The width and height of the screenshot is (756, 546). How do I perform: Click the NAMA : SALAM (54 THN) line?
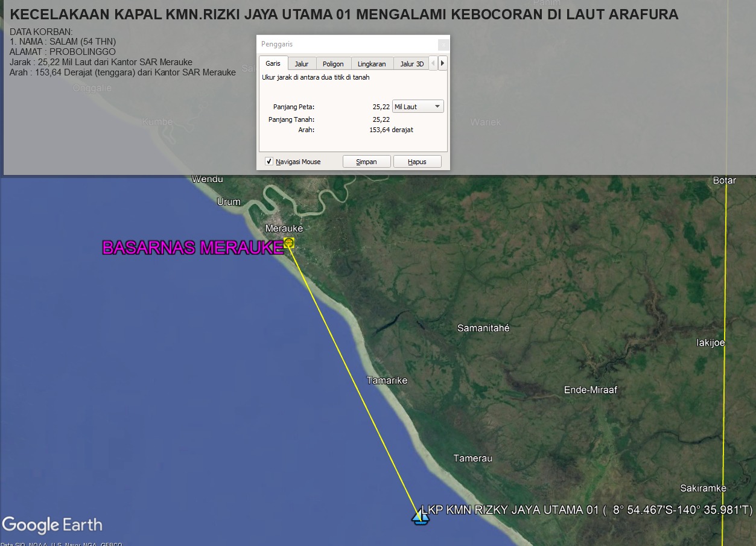tap(63, 42)
